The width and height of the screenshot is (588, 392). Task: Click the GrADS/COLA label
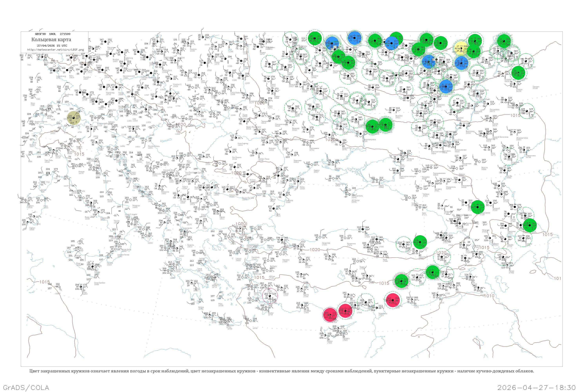(26, 387)
